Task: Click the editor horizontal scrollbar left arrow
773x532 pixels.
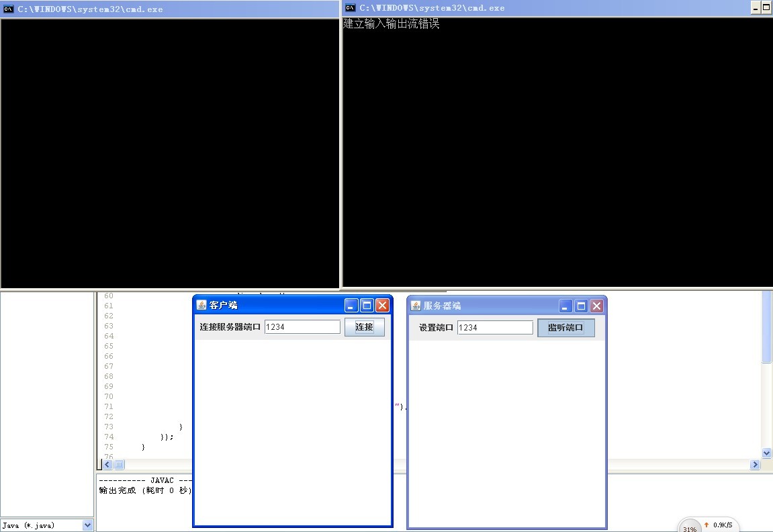Action: pyautogui.click(x=107, y=464)
